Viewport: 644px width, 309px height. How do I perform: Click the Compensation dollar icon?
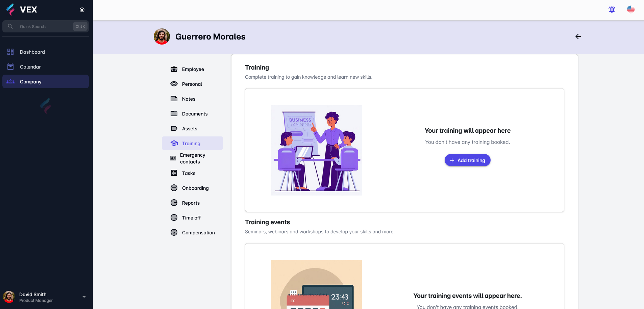(x=174, y=232)
